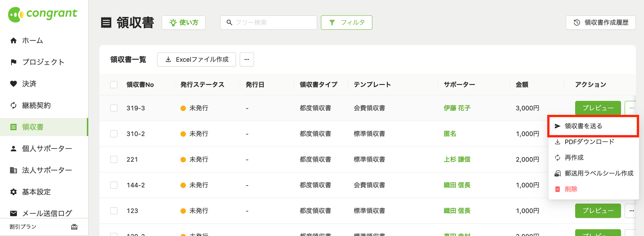The image size is (644, 236).
Task: Click the paper-plane send icon
Action: (x=558, y=126)
